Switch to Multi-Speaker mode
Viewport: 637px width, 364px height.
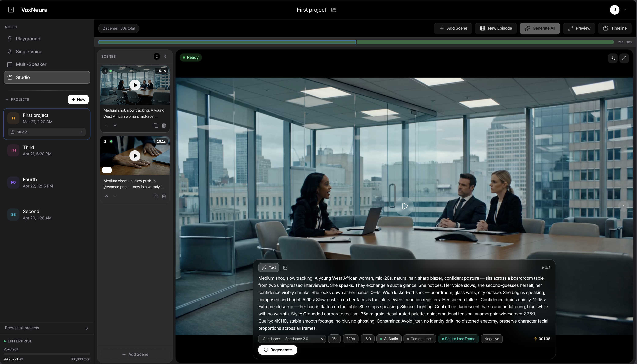click(x=47, y=64)
